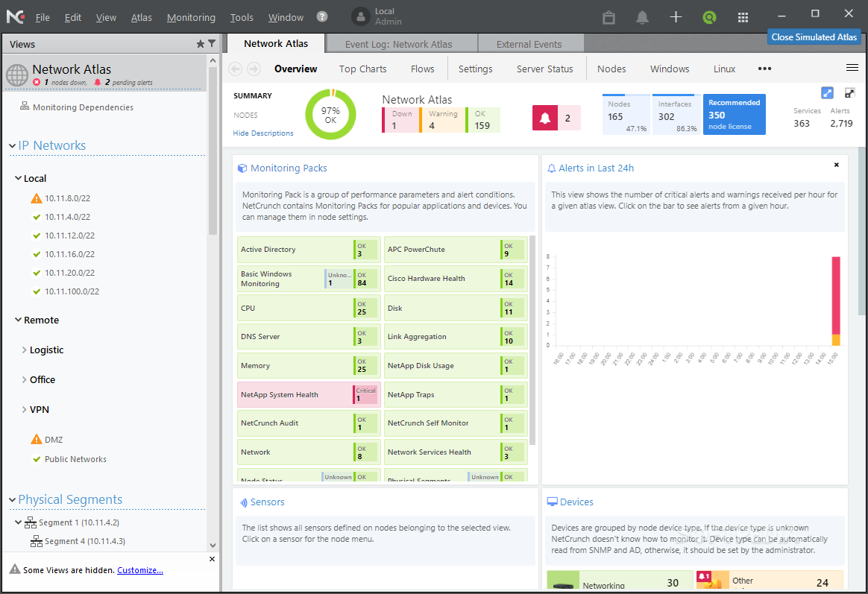Open the apps grid icon
The width and height of the screenshot is (868, 594).
[743, 17]
